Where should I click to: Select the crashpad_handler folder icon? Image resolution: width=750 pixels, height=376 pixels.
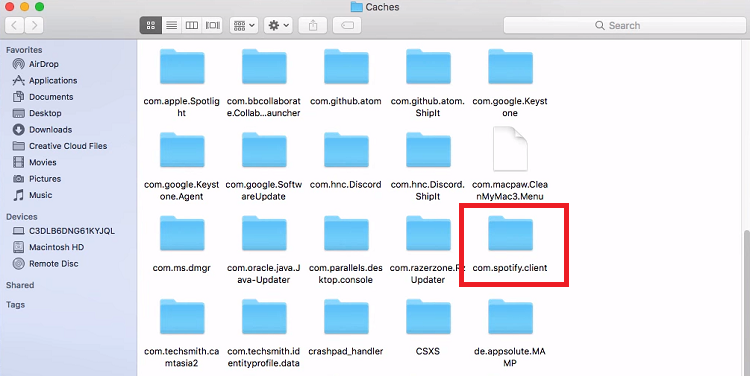[x=346, y=317]
